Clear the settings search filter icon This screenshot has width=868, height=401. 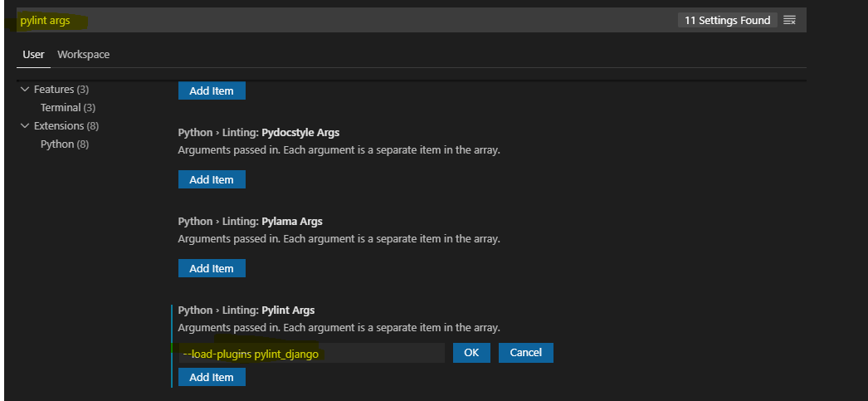pos(789,21)
